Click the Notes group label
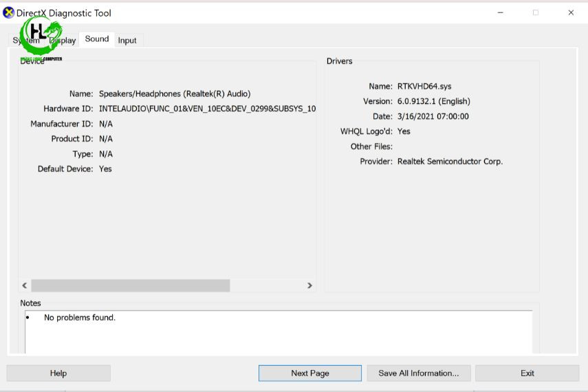588x392 pixels. (30, 303)
